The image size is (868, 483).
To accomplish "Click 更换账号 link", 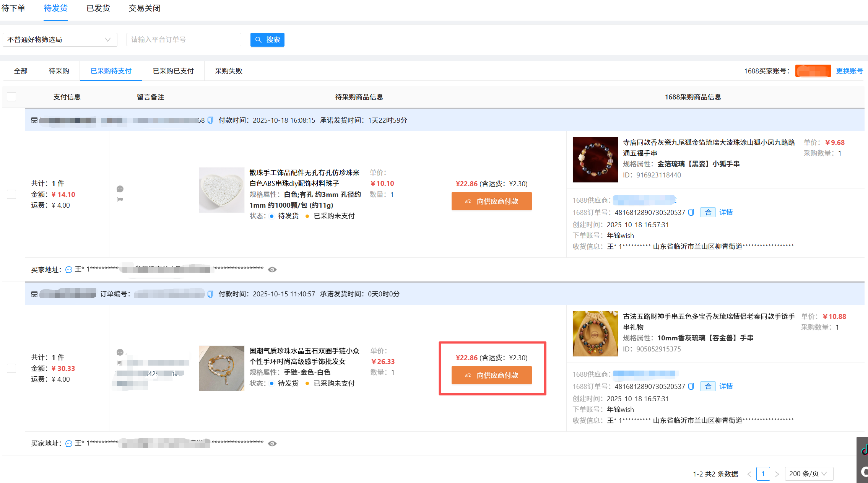I will tap(849, 71).
